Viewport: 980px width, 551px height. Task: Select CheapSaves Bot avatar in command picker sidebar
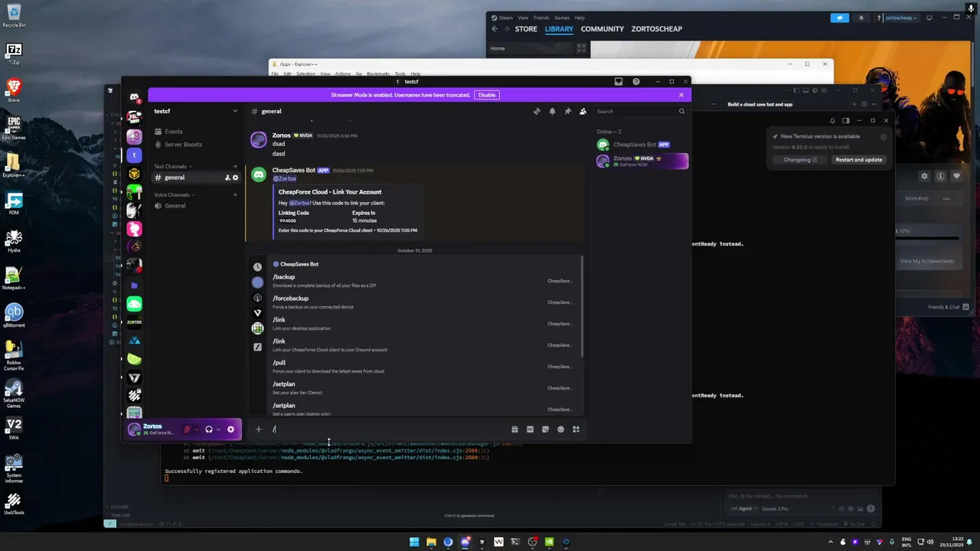(x=257, y=282)
